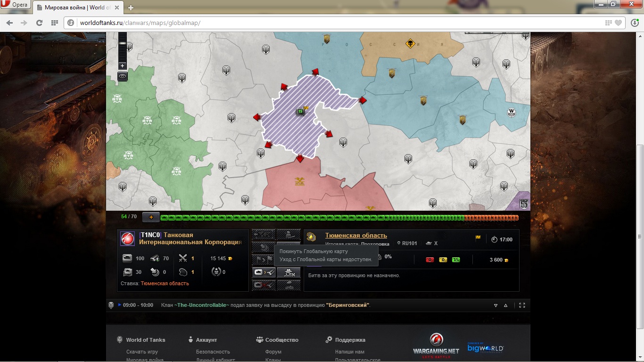Click the Прохоровка game map name
Viewport: 644px width, 362px height.
pos(375,244)
